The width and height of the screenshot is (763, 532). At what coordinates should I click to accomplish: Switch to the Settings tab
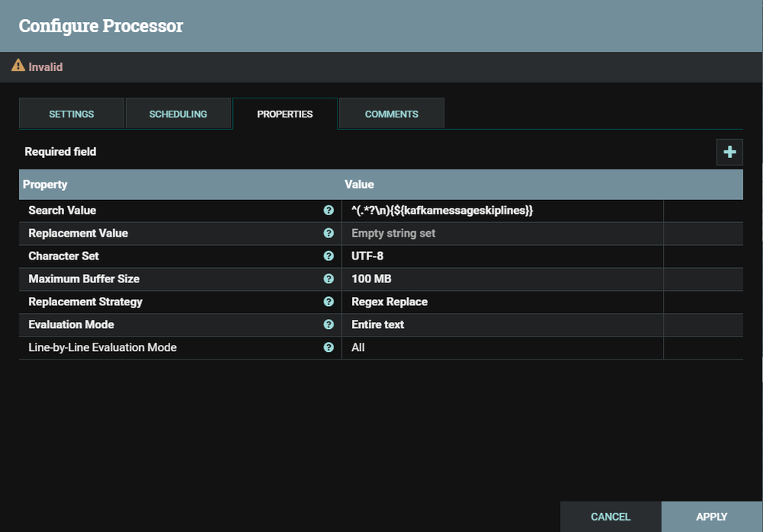[72, 114]
